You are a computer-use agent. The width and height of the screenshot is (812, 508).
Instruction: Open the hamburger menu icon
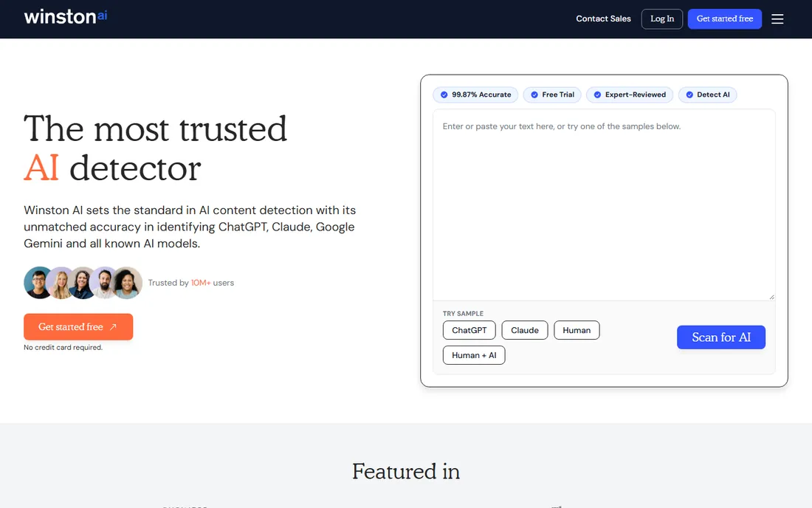pos(777,19)
